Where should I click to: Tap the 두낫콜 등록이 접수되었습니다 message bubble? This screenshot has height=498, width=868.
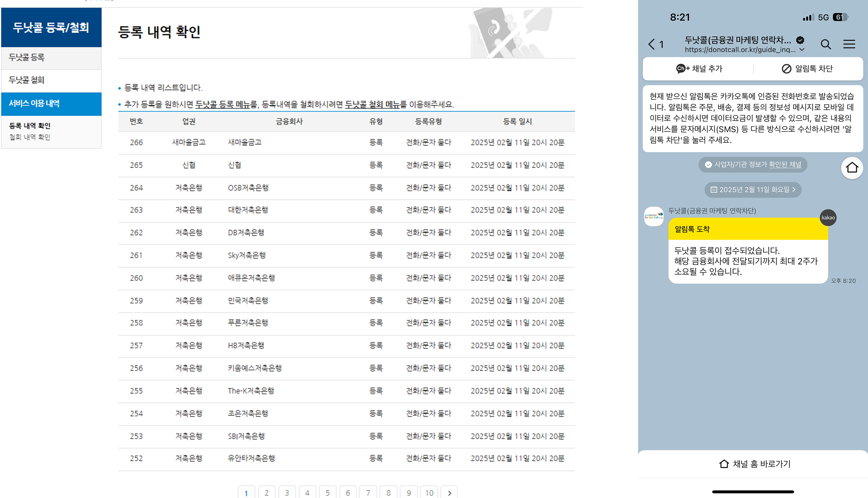(x=748, y=261)
